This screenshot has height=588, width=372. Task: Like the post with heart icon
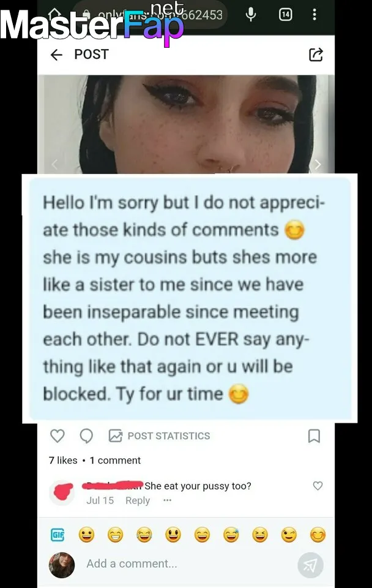[58, 435]
